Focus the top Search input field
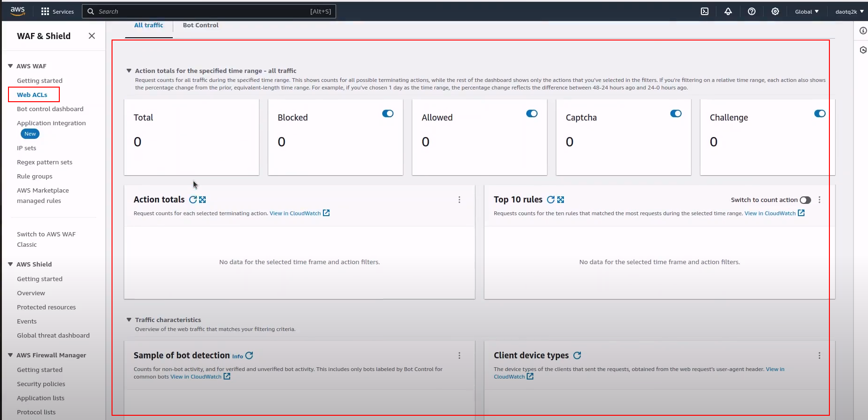 click(209, 11)
